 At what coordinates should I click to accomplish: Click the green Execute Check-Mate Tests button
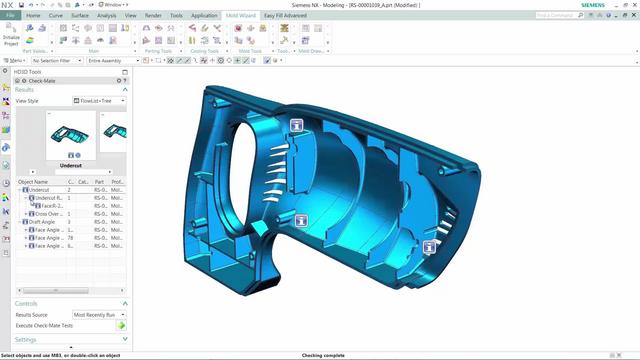tap(121, 326)
